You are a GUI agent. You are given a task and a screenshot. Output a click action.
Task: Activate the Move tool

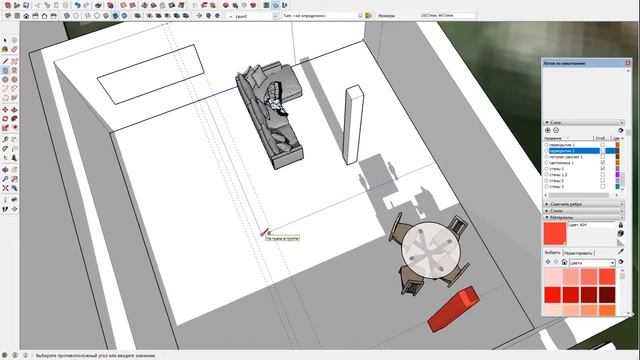point(5,110)
